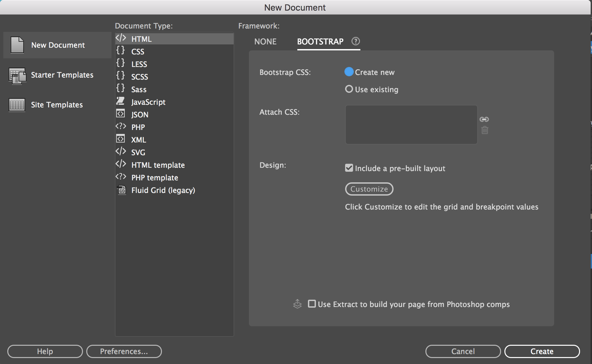Click the Starter Templates icon
592x364 pixels.
click(x=17, y=76)
